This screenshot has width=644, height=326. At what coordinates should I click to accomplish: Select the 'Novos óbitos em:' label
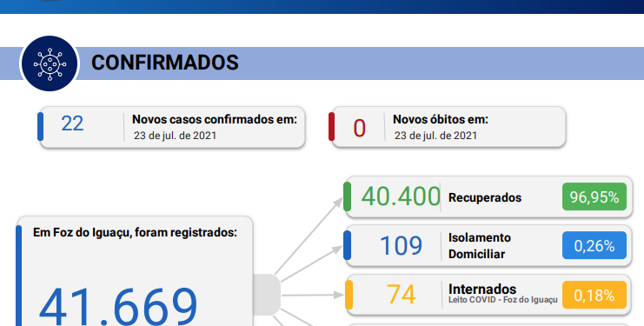pyautogui.click(x=441, y=119)
